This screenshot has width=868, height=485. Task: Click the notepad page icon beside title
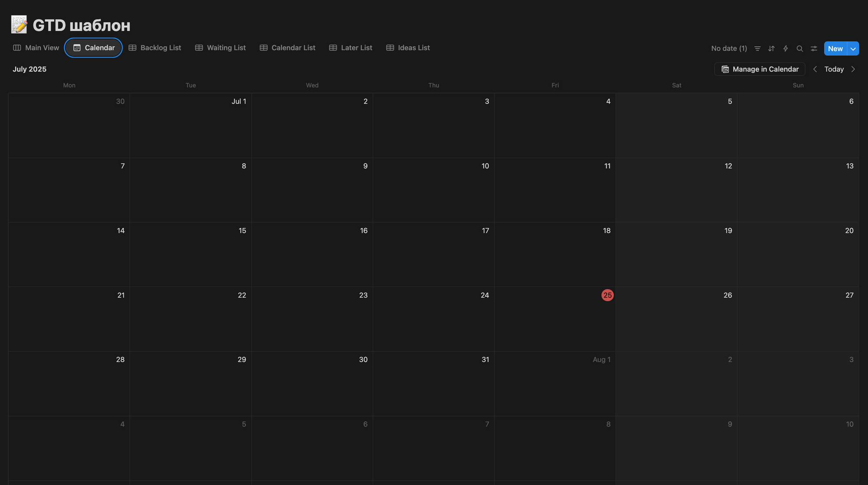pyautogui.click(x=19, y=25)
